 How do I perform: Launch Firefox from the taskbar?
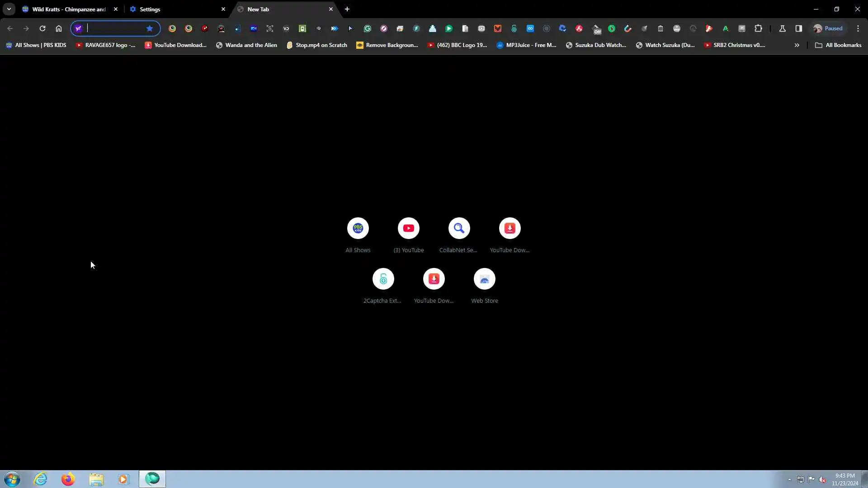click(x=68, y=479)
